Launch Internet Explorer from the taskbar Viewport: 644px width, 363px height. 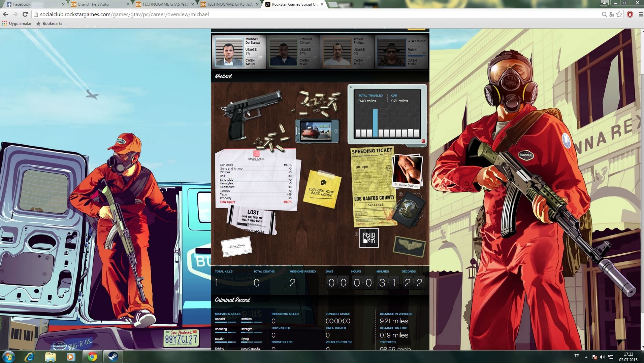click(30, 357)
